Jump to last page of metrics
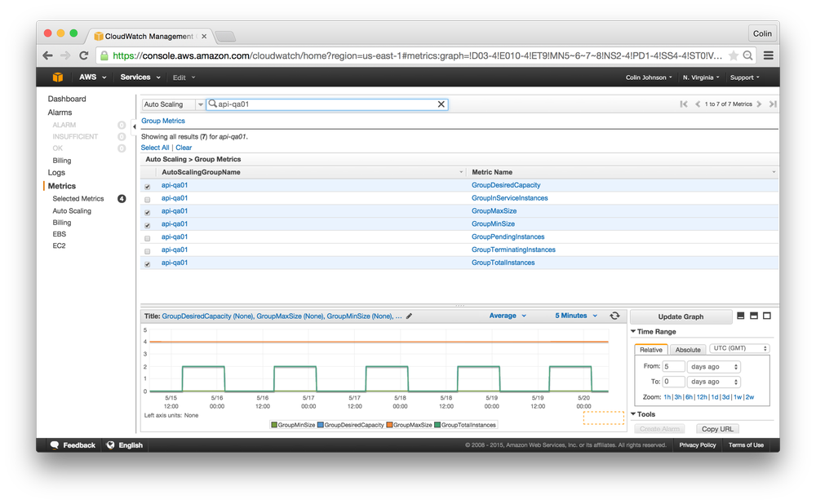This screenshot has width=816, height=504. pyautogui.click(x=773, y=104)
